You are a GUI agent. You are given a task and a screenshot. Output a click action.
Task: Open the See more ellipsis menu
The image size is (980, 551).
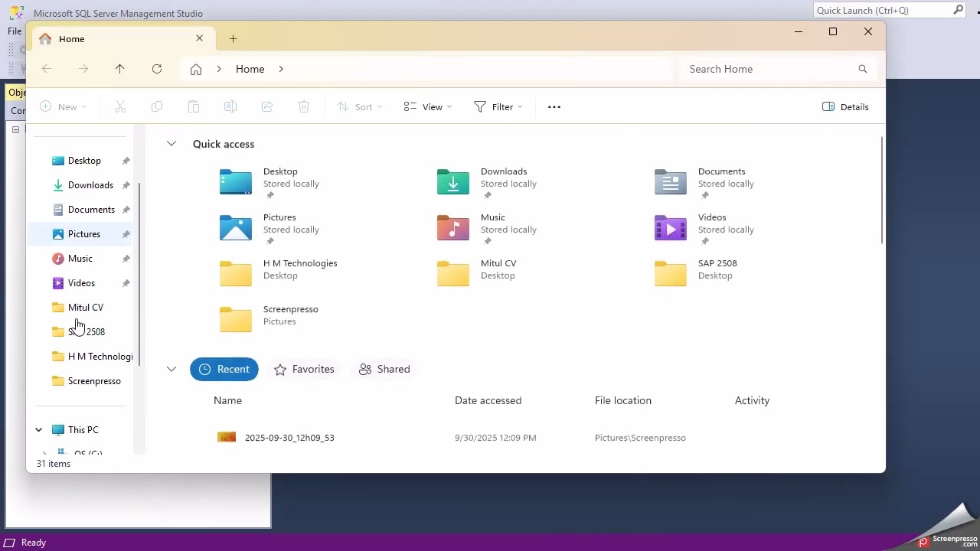[554, 107]
